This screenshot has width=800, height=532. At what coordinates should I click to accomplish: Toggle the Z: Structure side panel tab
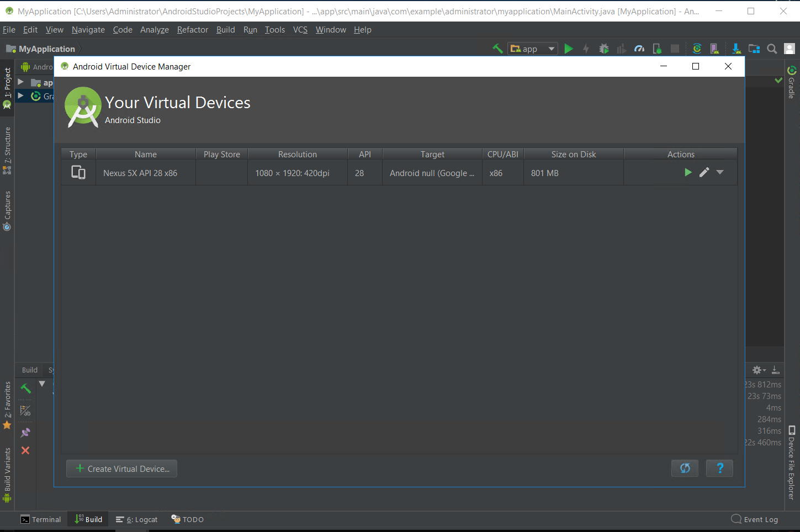click(x=7, y=151)
